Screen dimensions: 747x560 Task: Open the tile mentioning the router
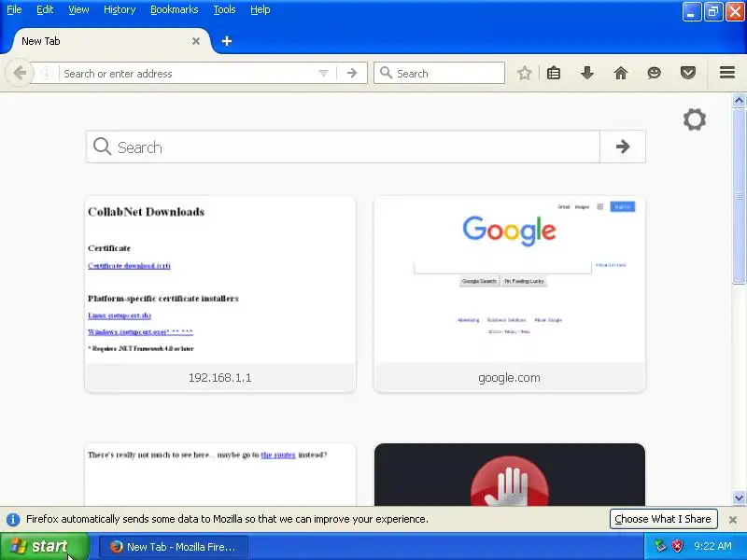pyautogui.click(x=220, y=474)
